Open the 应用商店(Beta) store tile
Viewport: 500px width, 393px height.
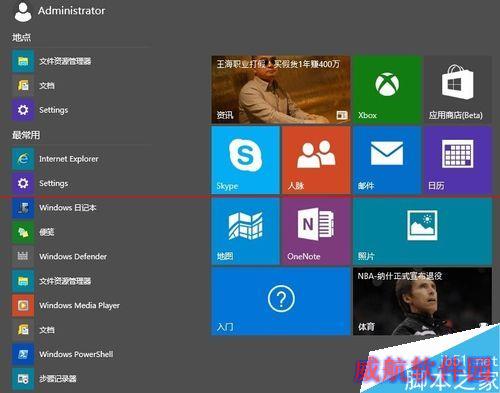point(458,89)
